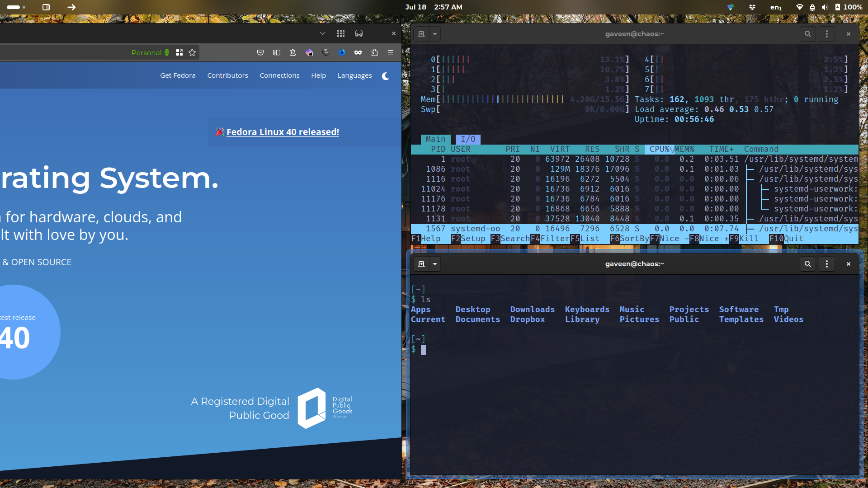Click the new tab icon in lower terminal
The image size is (868, 488).
pyautogui.click(x=421, y=264)
